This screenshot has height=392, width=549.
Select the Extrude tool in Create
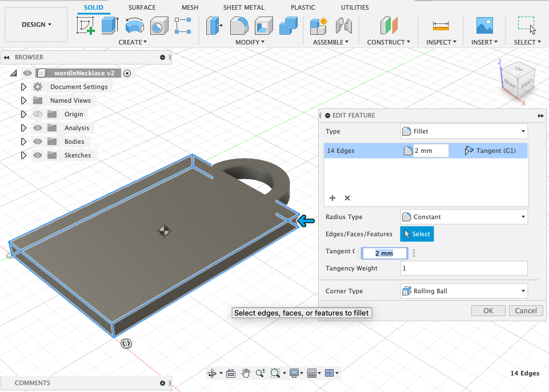point(110,26)
